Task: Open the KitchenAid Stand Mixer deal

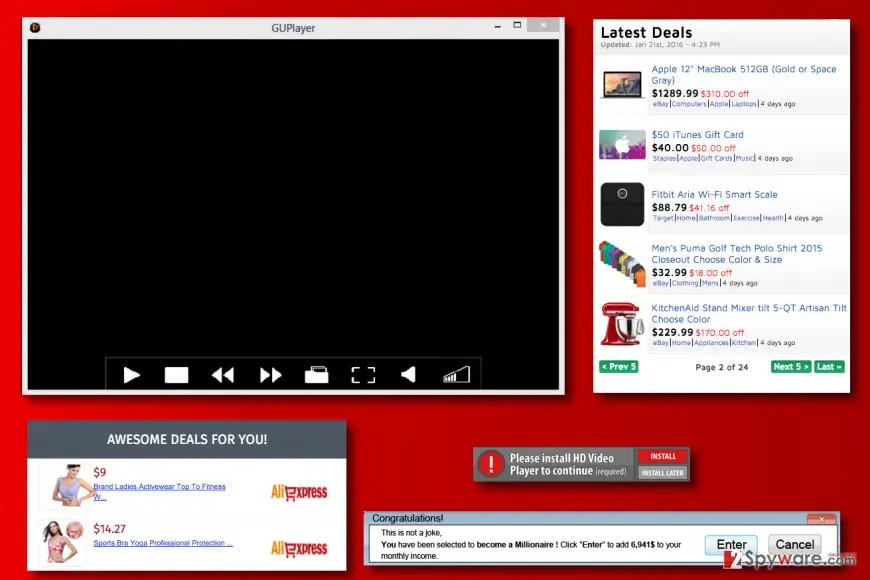Action: pos(749,314)
